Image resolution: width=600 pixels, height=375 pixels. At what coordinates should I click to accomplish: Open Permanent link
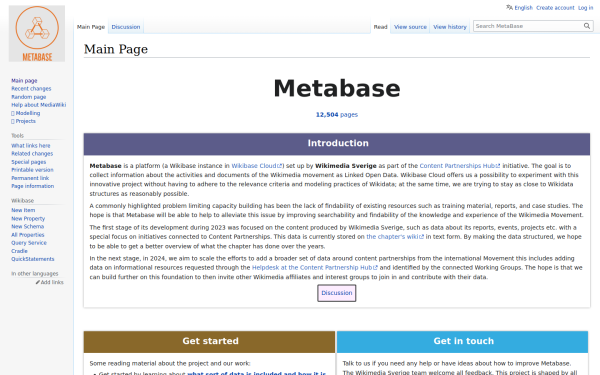click(x=30, y=178)
